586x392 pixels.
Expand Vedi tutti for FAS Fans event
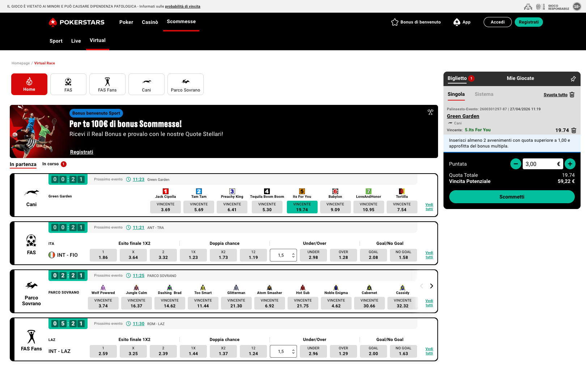tap(429, 351)
